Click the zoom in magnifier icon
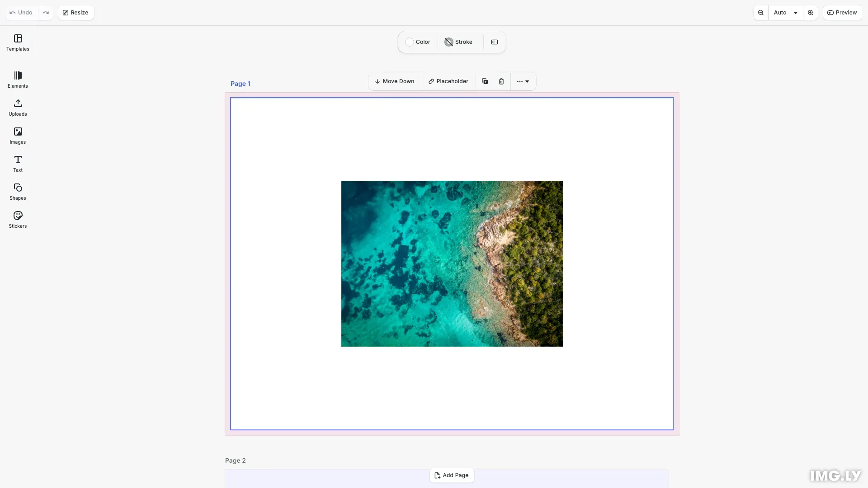 (811, 13)
